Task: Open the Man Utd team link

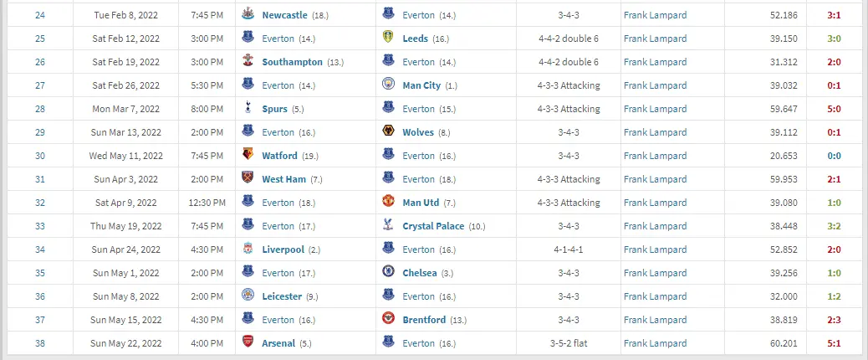Action: coord(421,203)
